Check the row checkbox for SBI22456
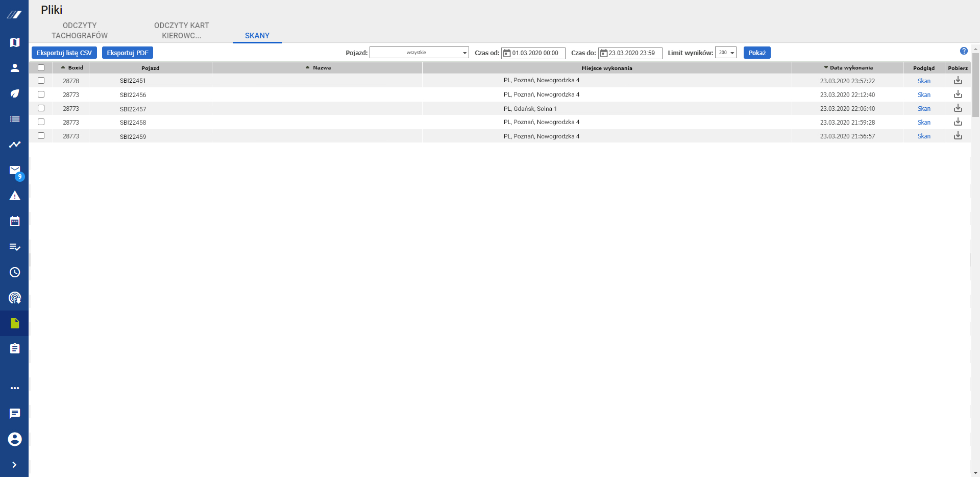This screenshot has height=477, width=980. pyautogui.click(x=41, y=94)
